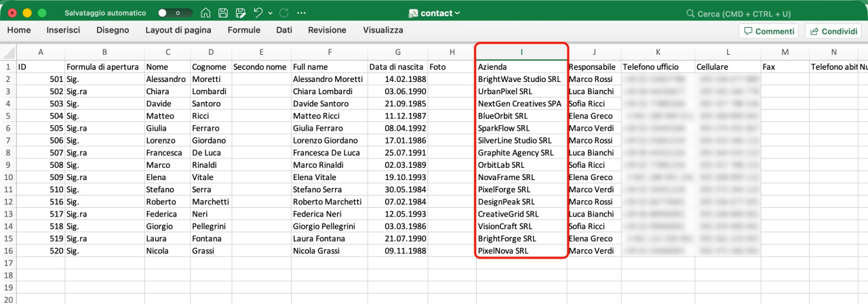Select column G header
868x304 pixels.
pos(397,52)
